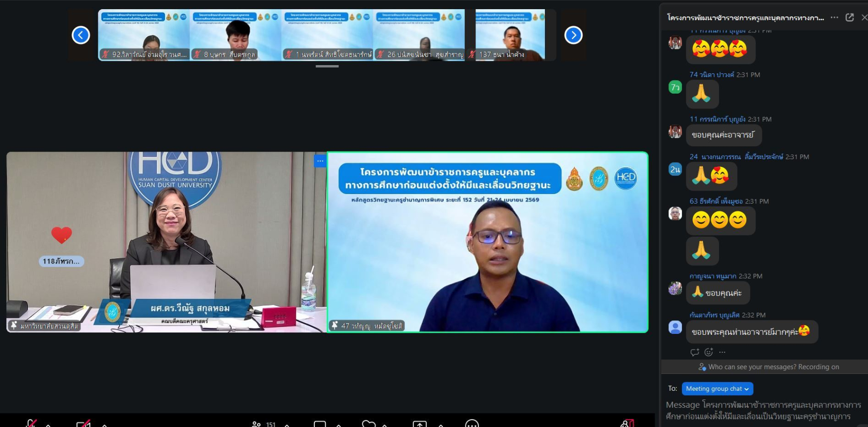Open the Meeting group chat recipient dropdown

pyautogui.click(x=717, y=389)
